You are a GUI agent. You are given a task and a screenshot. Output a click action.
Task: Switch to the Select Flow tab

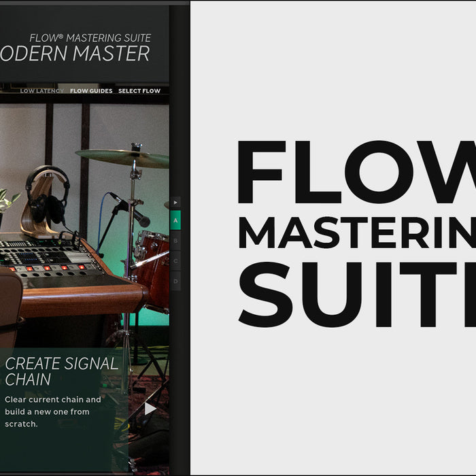point(139,91)
